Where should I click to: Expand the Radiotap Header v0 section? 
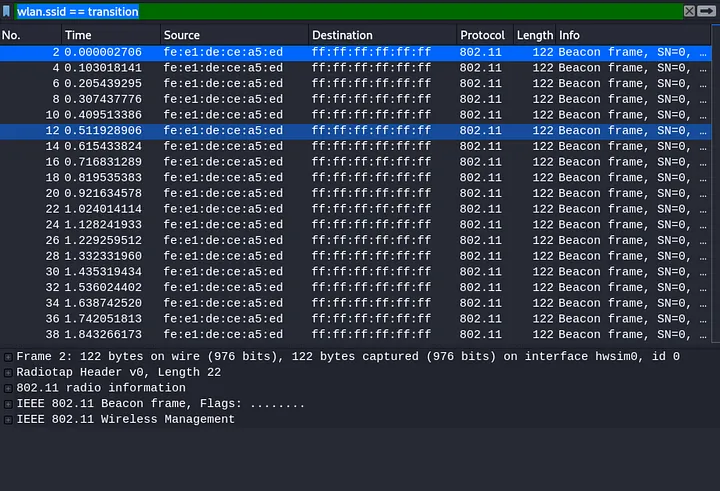(x=8, y=373)
